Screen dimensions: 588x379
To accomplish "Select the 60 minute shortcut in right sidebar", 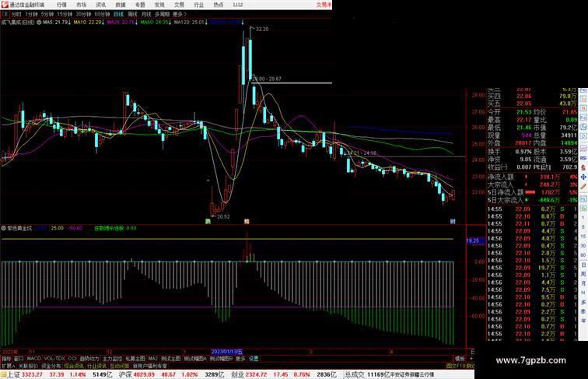I will coord(583,255).
